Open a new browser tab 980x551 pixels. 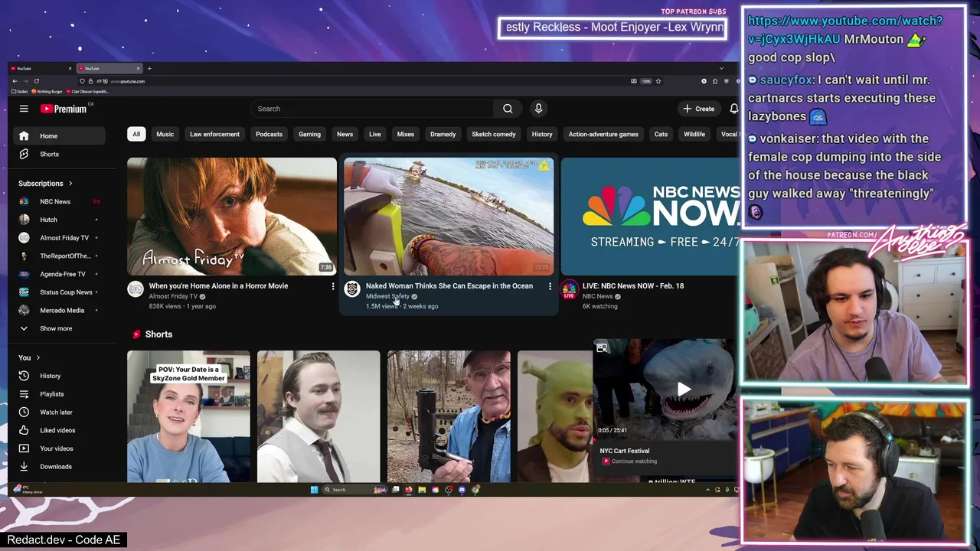[x=149, y=68]
